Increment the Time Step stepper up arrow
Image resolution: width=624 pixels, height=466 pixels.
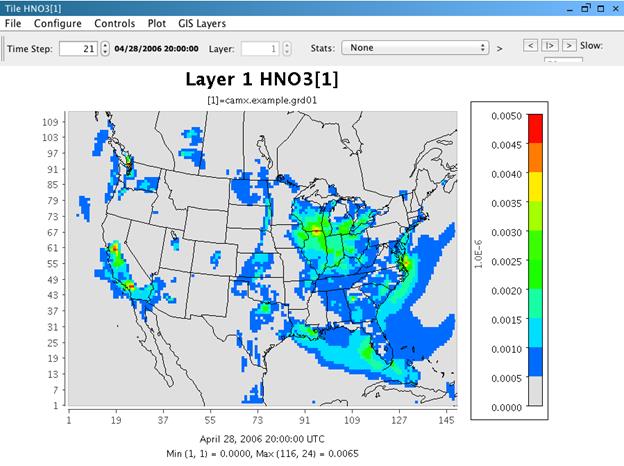[105, 45]
